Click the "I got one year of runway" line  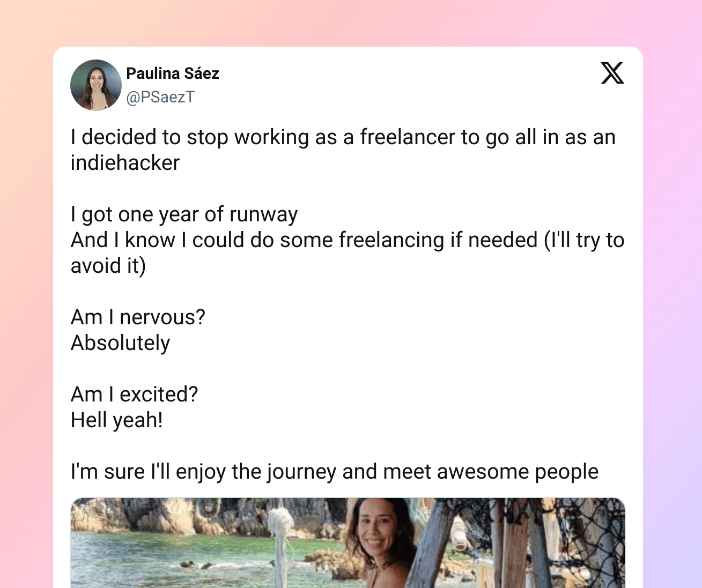184,214
